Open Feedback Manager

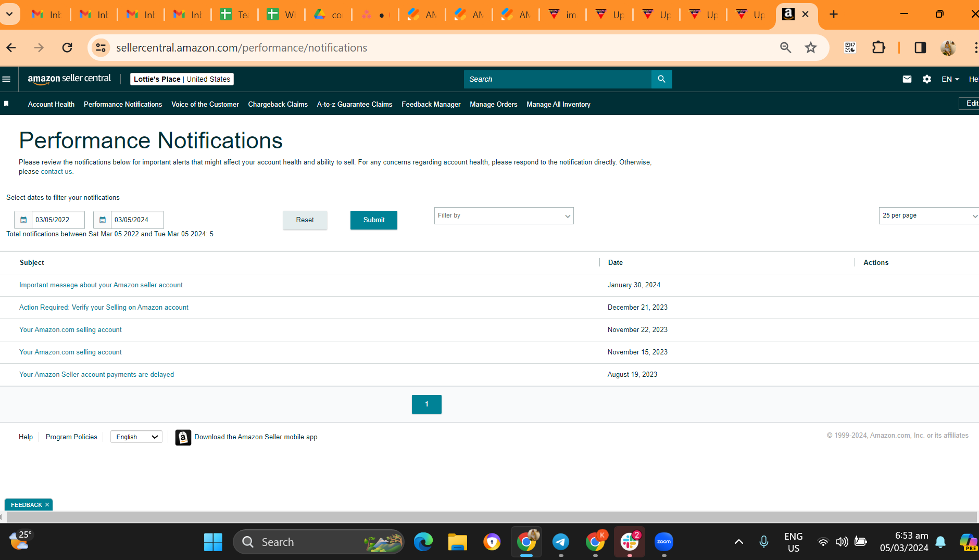pyautogui.click(x=431, y=104)
